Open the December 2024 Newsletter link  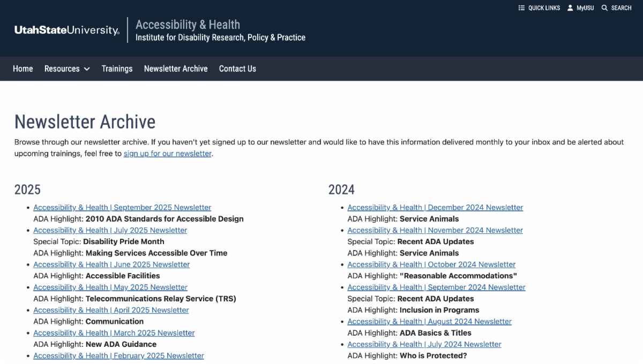[x=435, y=208]
